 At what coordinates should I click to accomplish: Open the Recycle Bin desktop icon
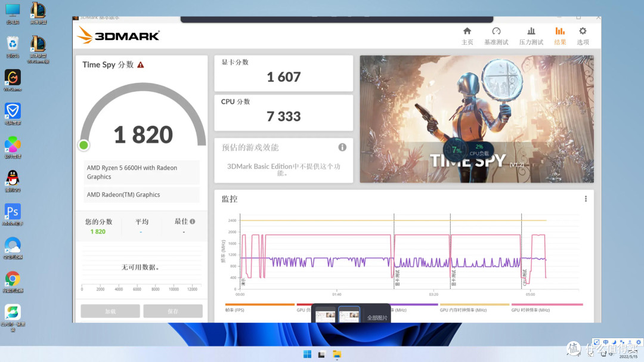[x=13, y=47]
